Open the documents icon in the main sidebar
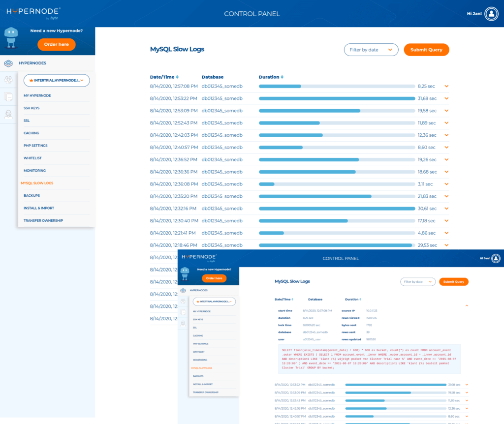Screen dimensions: 504x424 8,97
